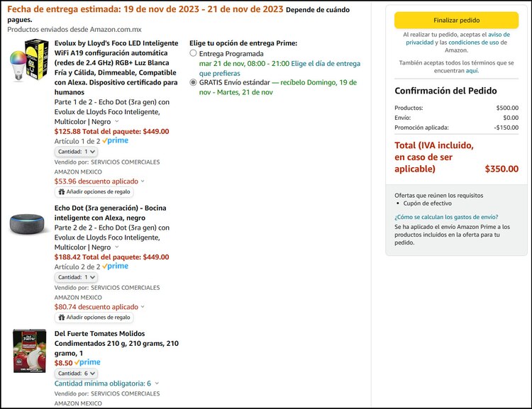Click the yellow Finalizar pedido button
Viewport: 532px width, 409px height.
coord(456,21)
